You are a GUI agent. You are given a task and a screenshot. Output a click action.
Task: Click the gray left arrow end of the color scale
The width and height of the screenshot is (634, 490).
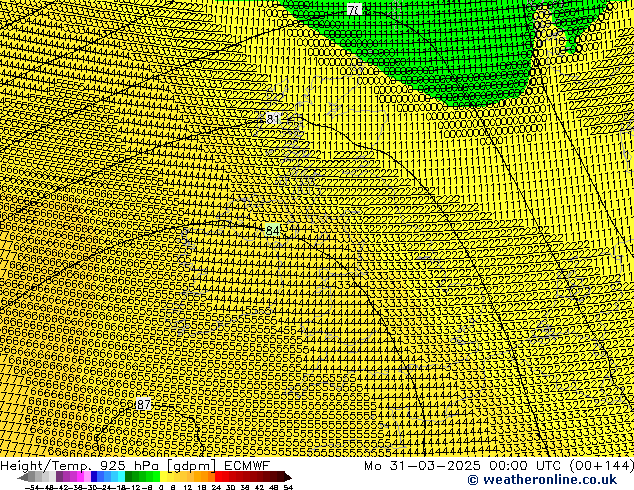(x=23, y=477)
